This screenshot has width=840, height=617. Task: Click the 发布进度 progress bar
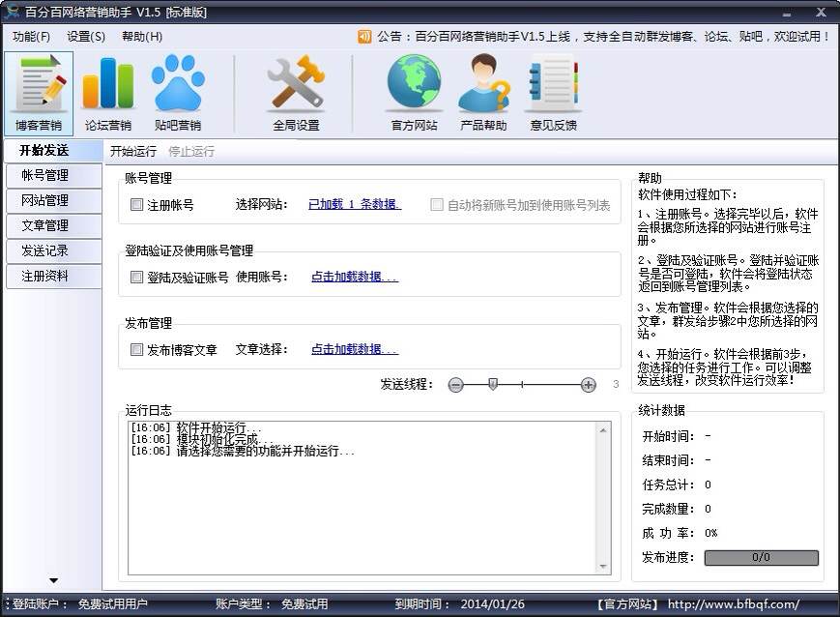(762, 557)
